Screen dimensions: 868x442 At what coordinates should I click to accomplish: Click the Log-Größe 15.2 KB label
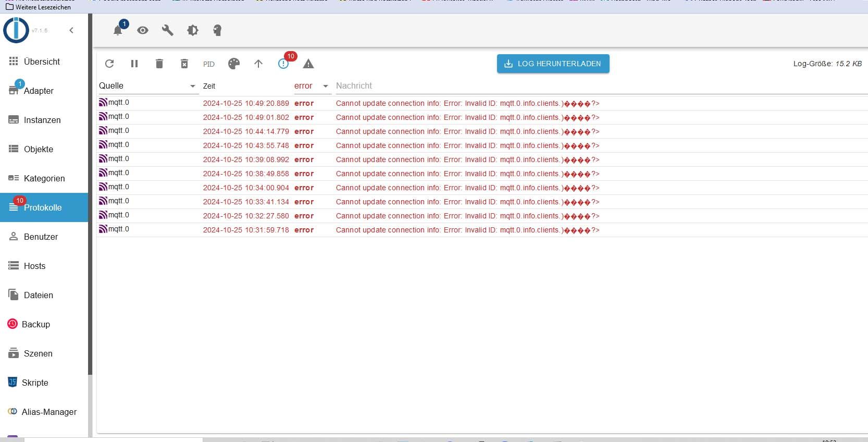pos(827,64)
